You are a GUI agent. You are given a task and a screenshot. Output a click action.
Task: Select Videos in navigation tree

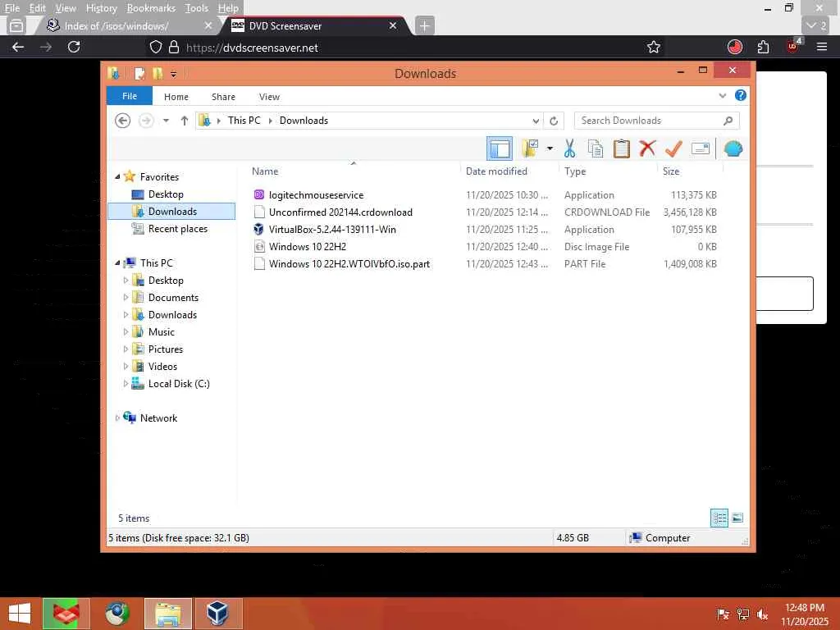[x=162, y=367]
